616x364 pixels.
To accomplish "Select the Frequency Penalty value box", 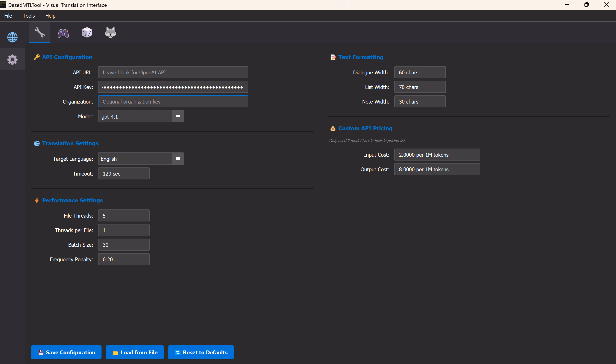I will tap(124, 259).
